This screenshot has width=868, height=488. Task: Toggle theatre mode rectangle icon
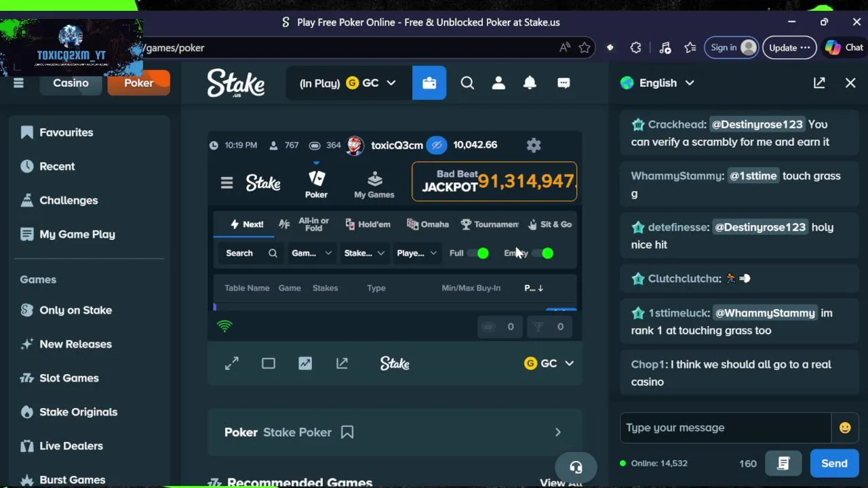point(269,364)
